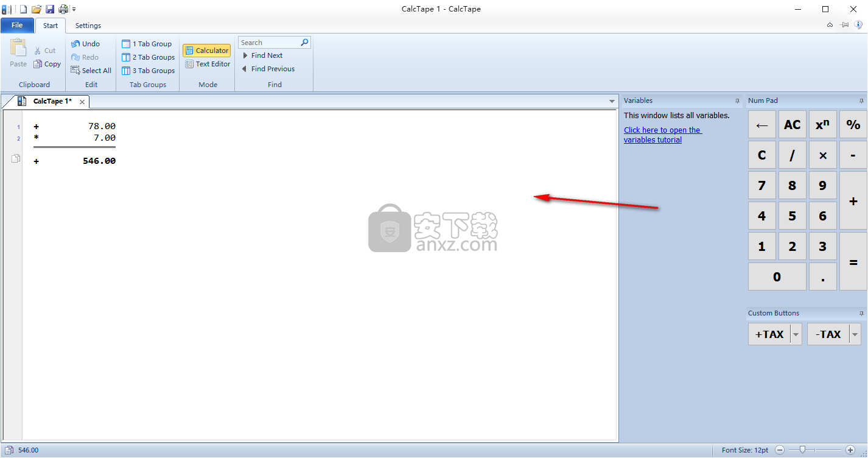Viewport: 868px width, 458px height.
Task: Click the 78.00 value on line 1
Action: coord(102,126)
